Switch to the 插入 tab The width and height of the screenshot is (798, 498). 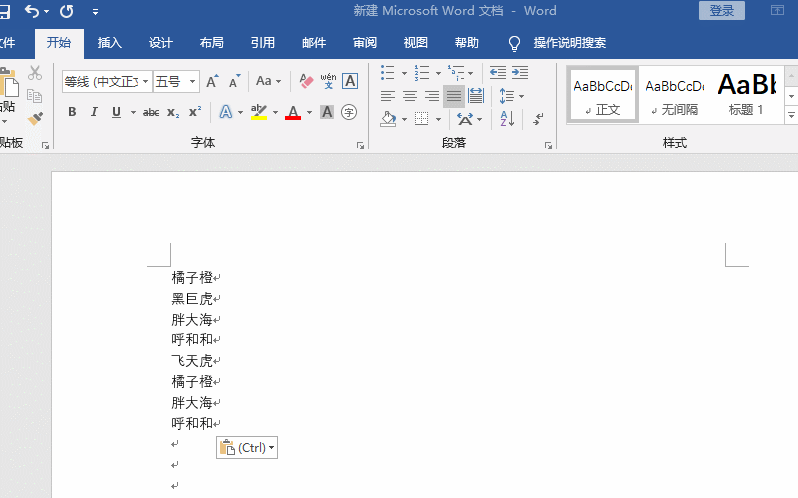[110, 43]
